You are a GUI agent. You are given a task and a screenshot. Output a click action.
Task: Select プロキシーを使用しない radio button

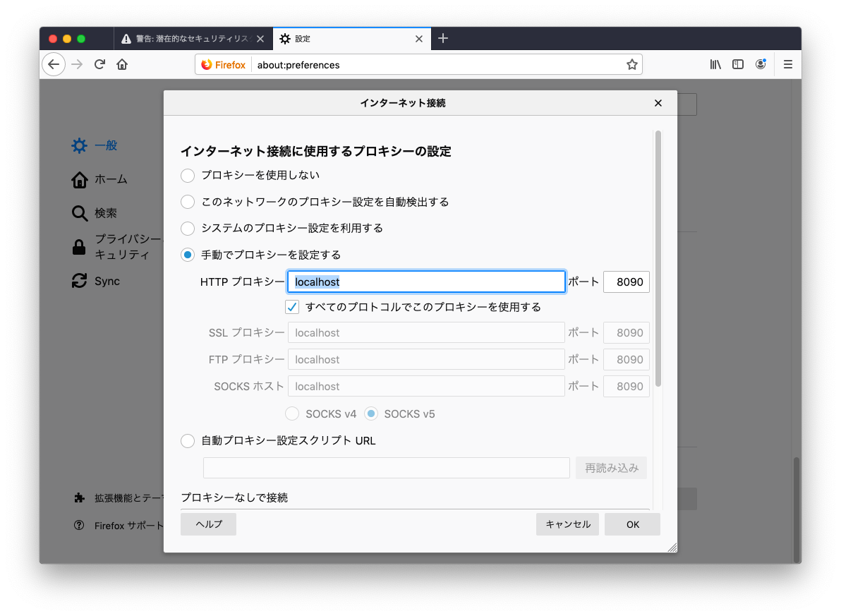[188, 176]
